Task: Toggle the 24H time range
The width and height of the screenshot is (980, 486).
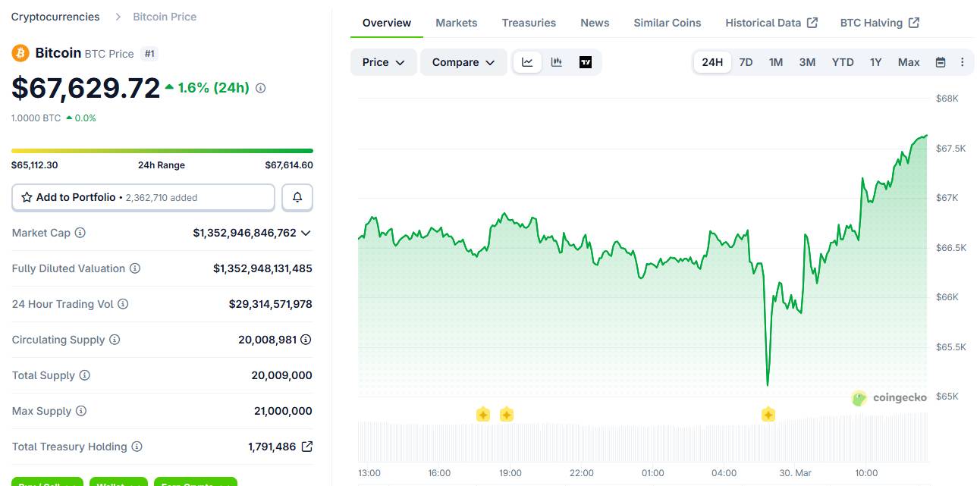Action: (x=711, y=62)
